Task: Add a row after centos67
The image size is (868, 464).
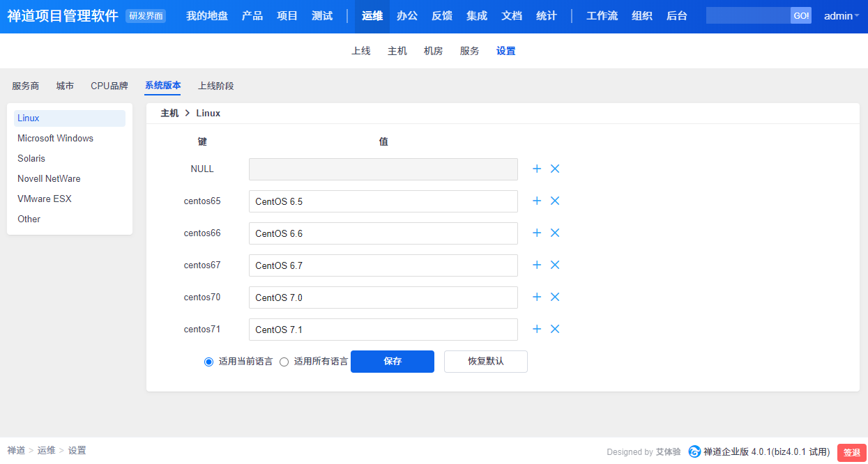Action: (x=537, y=265)
